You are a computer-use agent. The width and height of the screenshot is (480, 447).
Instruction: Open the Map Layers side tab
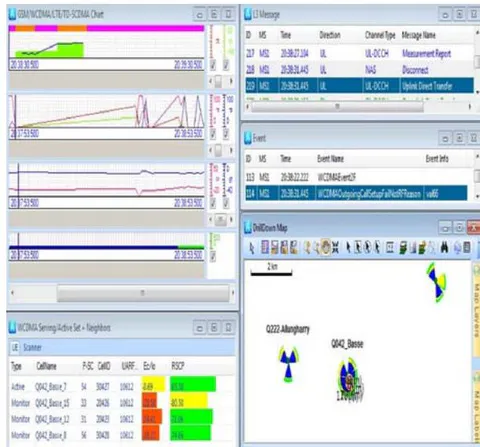coord(476,310)
